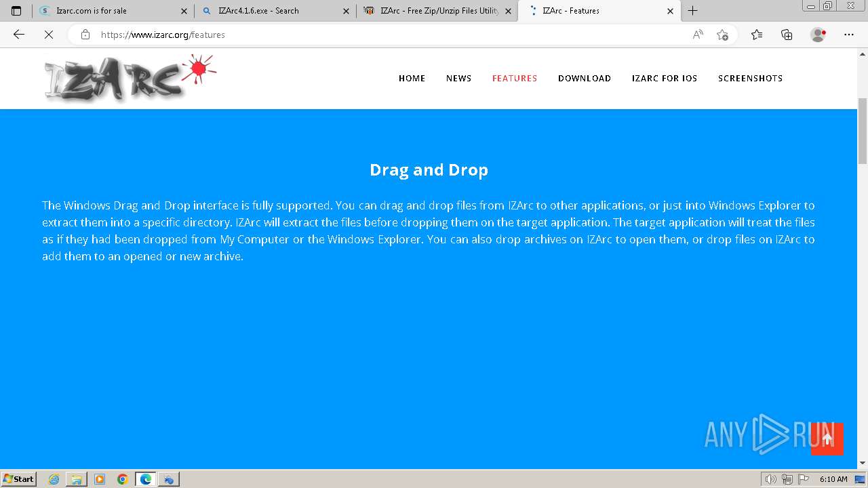Click the browser back arrow
868x488 pixels.
click(19, 35)
